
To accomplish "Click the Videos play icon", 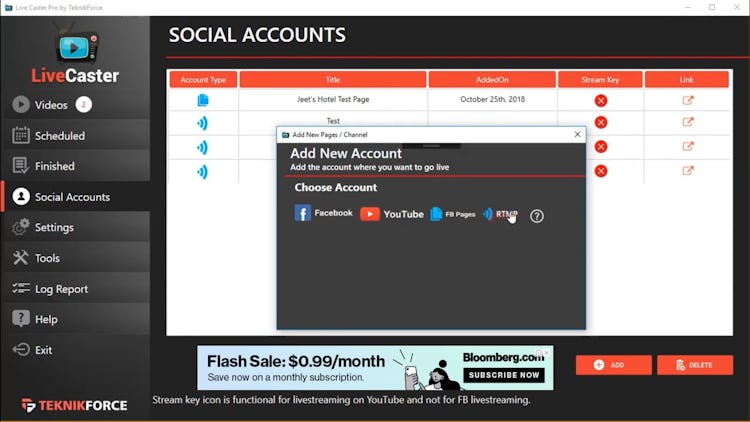I will point(21,105).
